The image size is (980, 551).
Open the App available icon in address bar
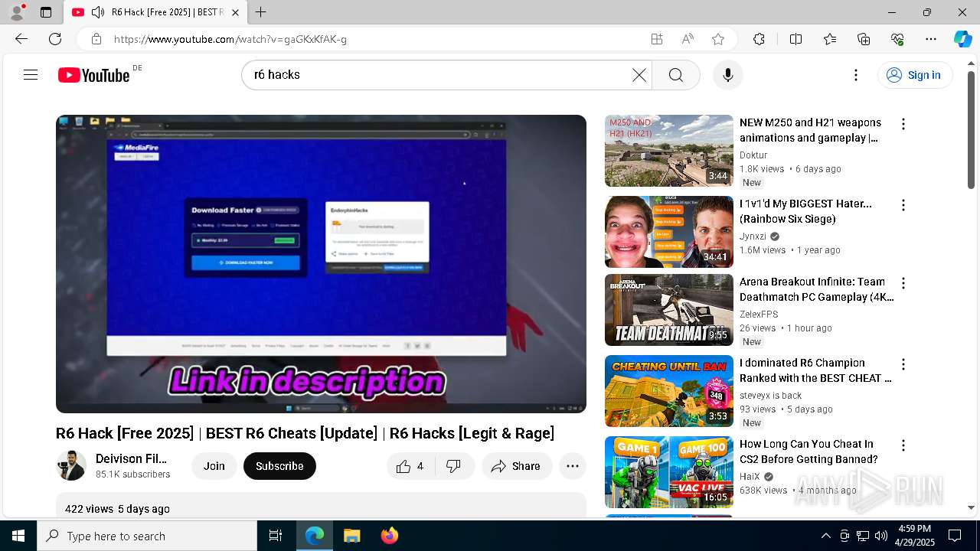[657, 39]
